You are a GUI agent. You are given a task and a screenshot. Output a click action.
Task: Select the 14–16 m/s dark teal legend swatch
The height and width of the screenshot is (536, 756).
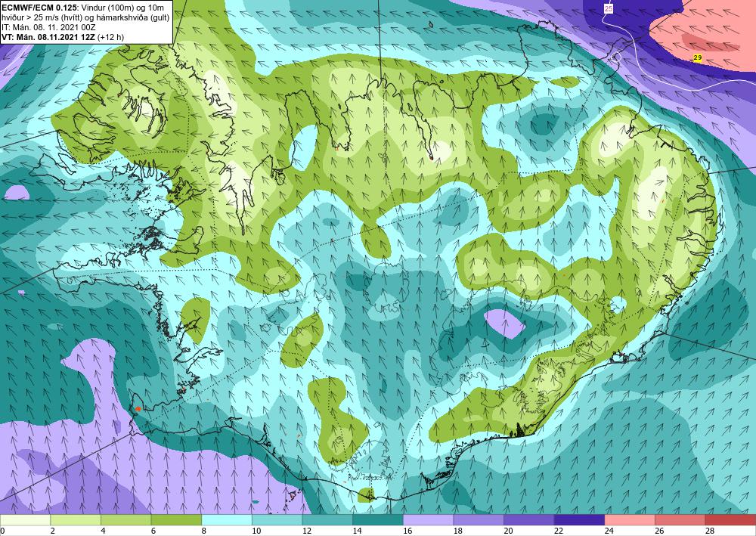[x=377, y=520]
